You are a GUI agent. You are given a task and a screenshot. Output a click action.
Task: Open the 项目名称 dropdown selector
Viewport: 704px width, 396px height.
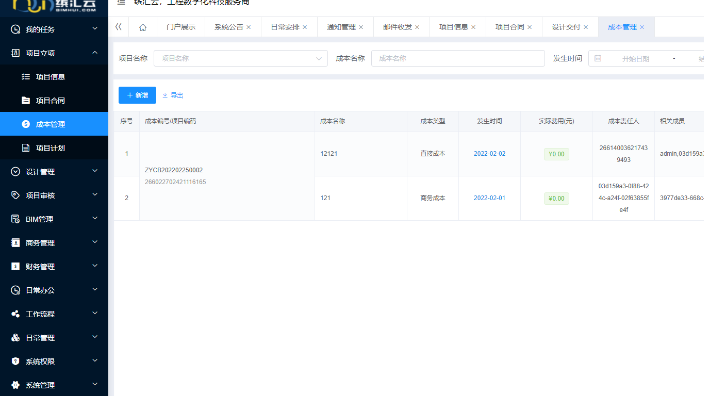[240, 58]
